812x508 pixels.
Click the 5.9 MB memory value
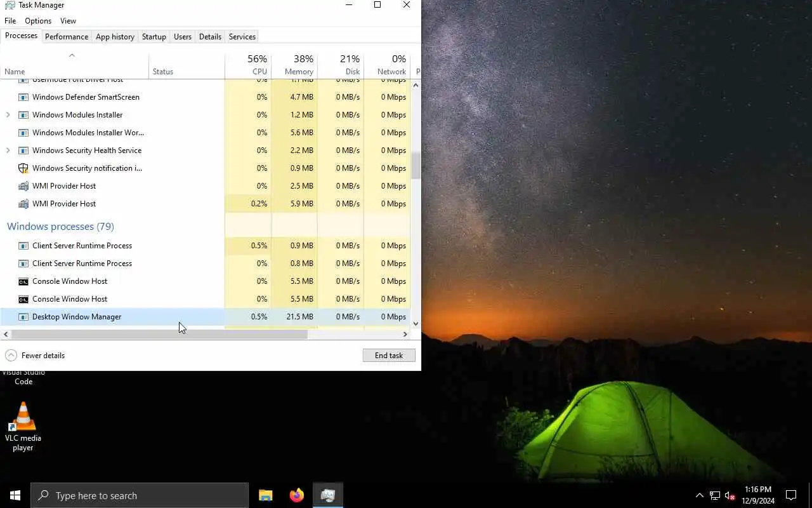(x=301, y=204)
